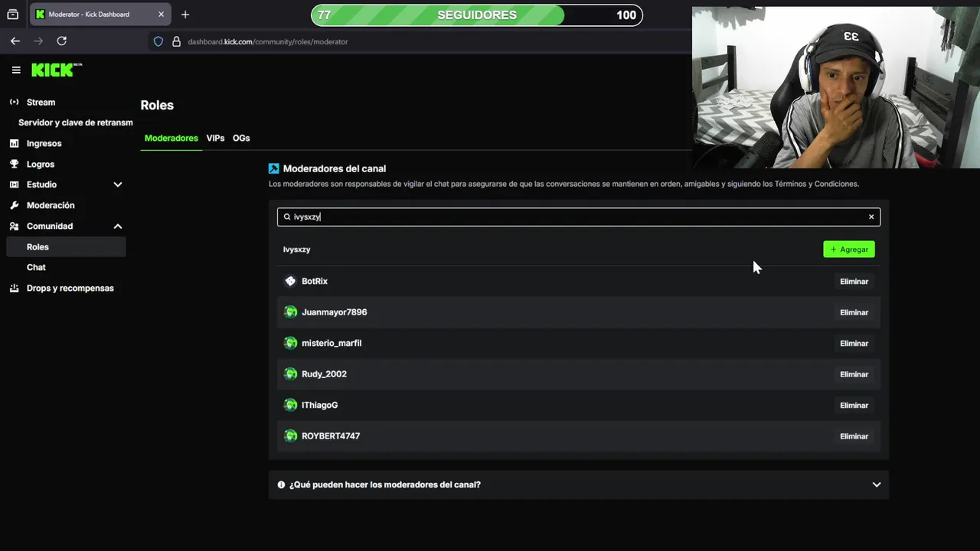Click the info icon beside moderator FAQ

[281, 484]
